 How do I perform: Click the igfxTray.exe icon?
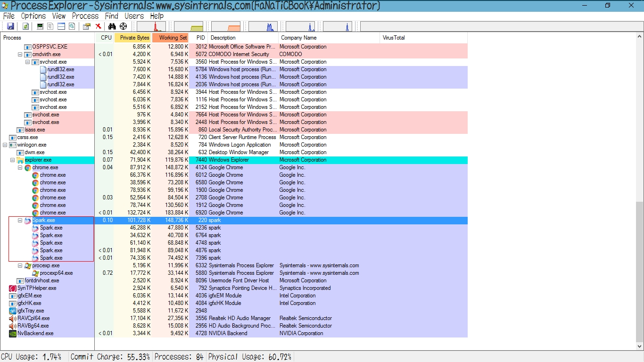pyautogui.click(x=13, y=311)
